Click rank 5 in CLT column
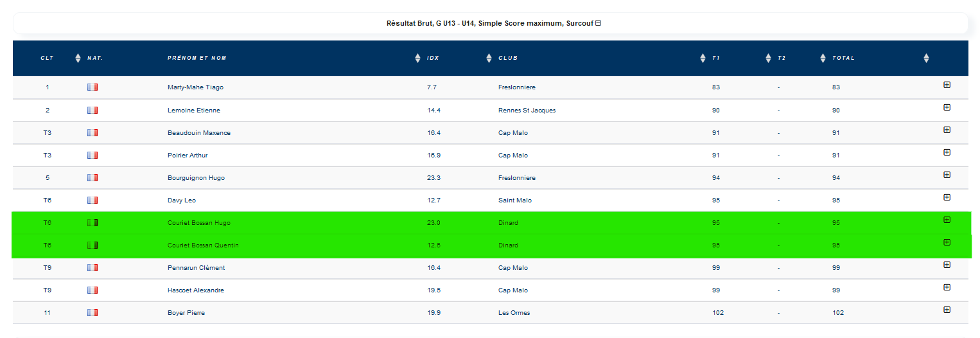 click(x=47, y=178)
